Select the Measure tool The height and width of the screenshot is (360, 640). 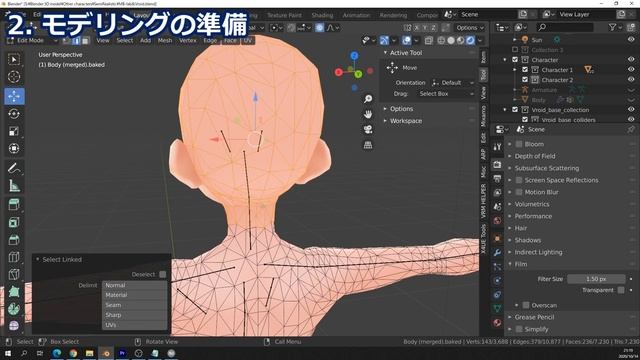click(14, 186)
